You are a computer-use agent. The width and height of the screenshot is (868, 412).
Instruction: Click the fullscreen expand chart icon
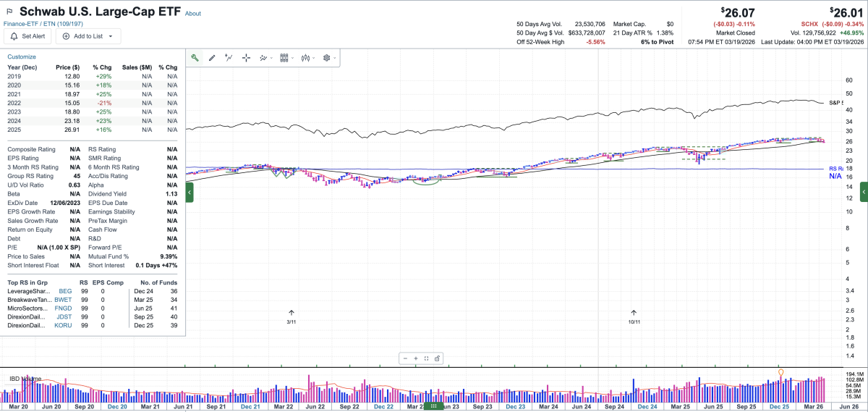(x=427, y=358)
